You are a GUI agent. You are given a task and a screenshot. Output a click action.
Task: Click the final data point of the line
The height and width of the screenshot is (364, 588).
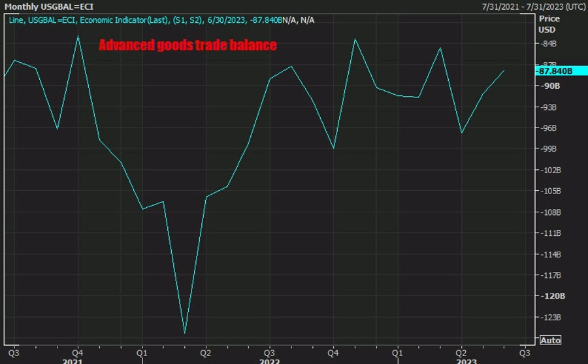pos(504,71)
